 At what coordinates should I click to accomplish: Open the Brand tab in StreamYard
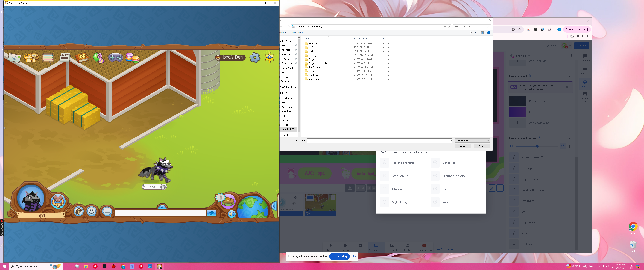(585, 84)
